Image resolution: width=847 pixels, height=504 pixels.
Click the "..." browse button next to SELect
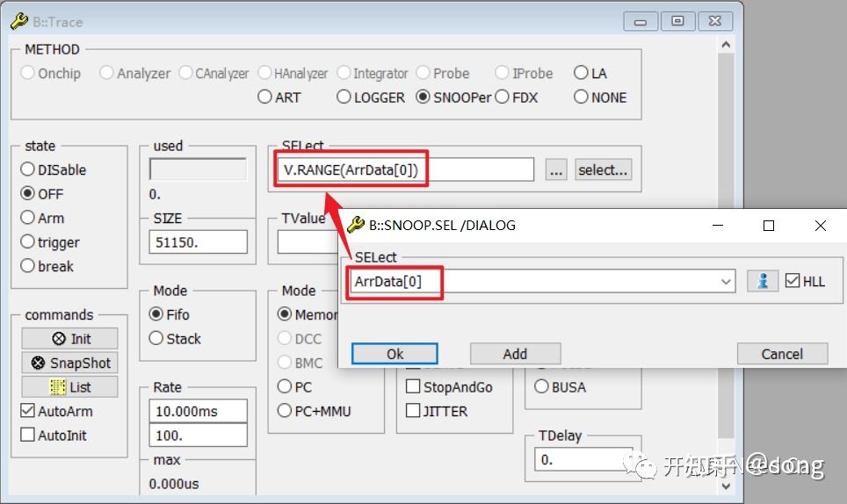[x=556, y=170]
